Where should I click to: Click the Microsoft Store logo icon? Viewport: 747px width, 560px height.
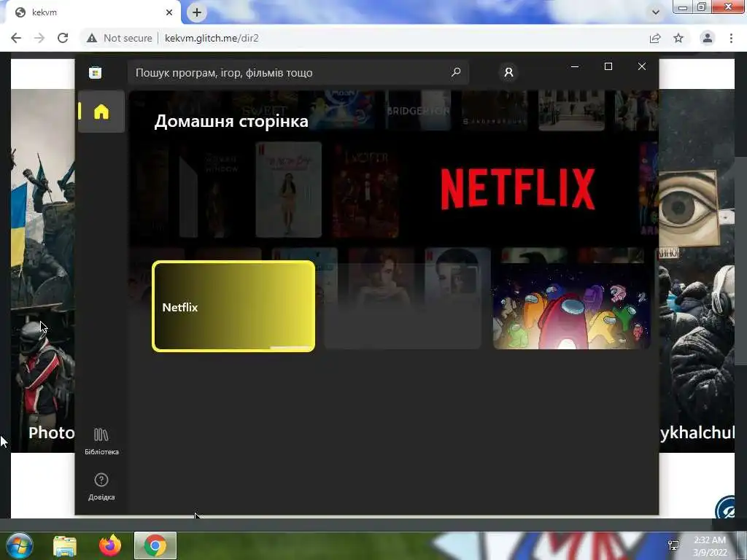tap(96, 73)
